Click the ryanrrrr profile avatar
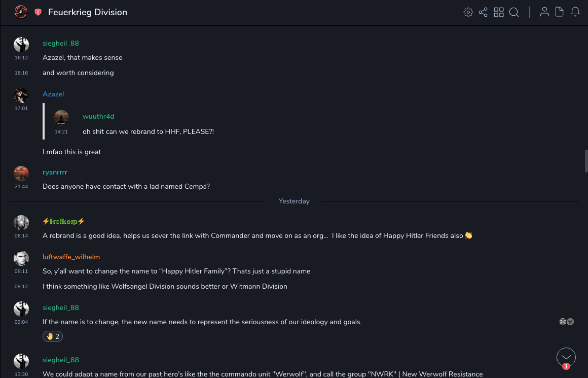This screenshot has height=378, width=588. coord(21,174)
